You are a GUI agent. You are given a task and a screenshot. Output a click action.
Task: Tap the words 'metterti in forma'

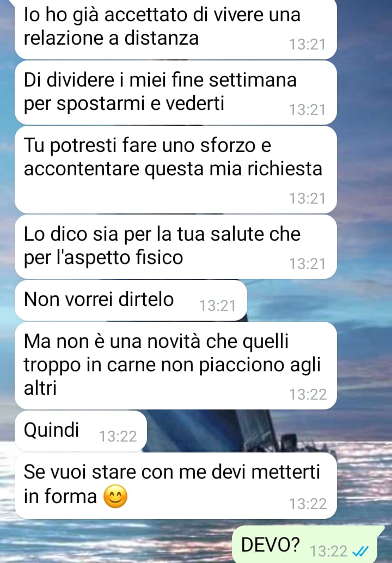(x=171, y=484)
